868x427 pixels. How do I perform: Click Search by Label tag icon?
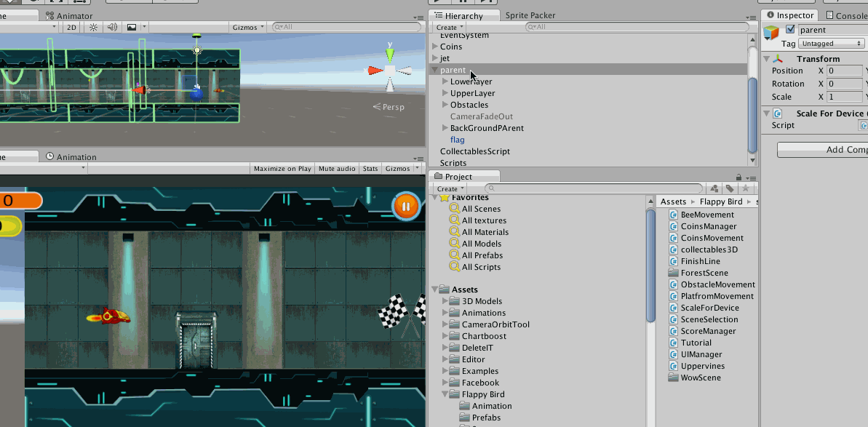[x=730, y=188]
